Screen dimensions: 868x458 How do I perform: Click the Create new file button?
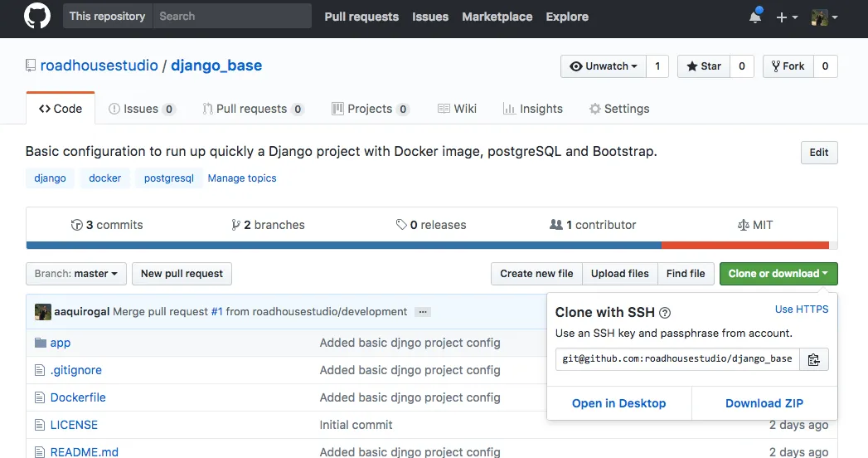pos(536,274)
